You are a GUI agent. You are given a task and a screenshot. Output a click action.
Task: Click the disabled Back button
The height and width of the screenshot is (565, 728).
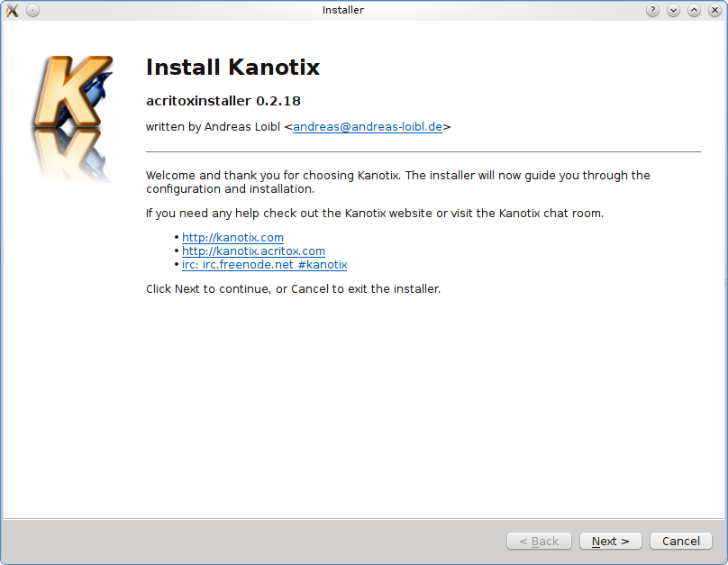[x=539, y=541]
